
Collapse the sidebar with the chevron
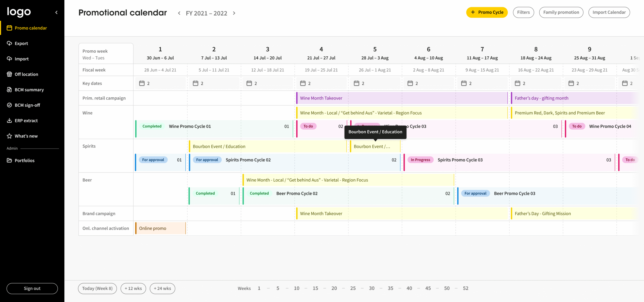click(57, 12)
